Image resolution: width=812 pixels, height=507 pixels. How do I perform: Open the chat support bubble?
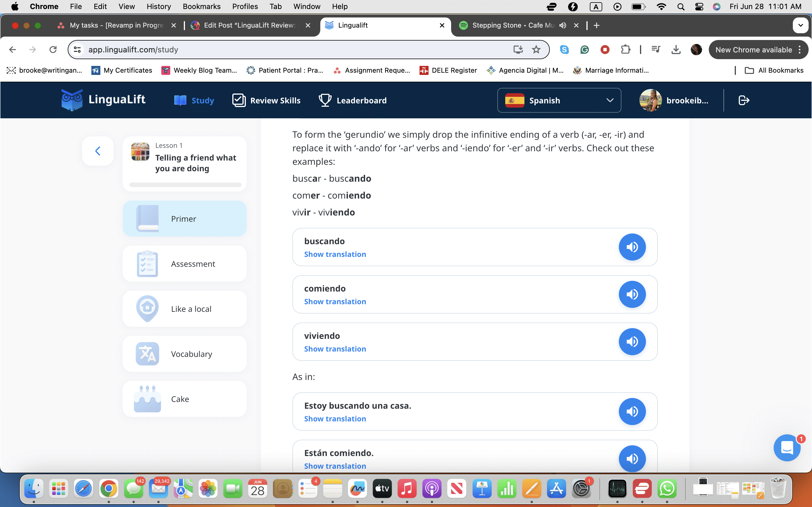tap(787, 448)
